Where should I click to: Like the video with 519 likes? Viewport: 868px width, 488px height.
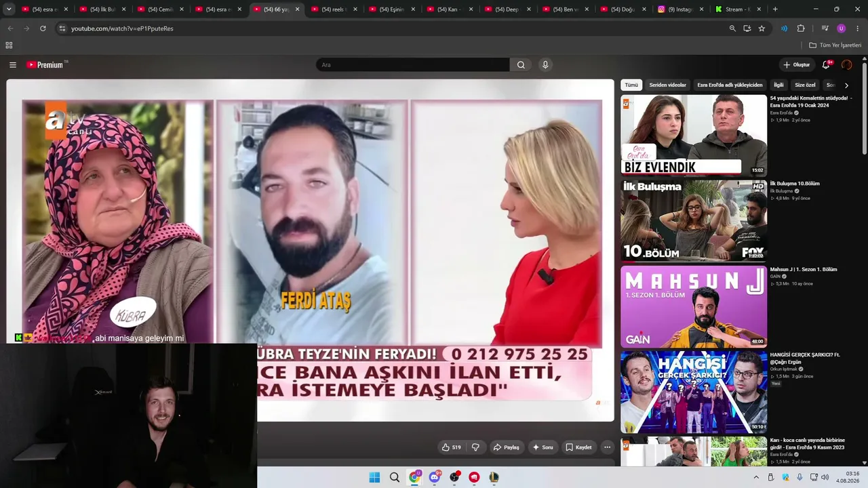click(x=451, y=447)
